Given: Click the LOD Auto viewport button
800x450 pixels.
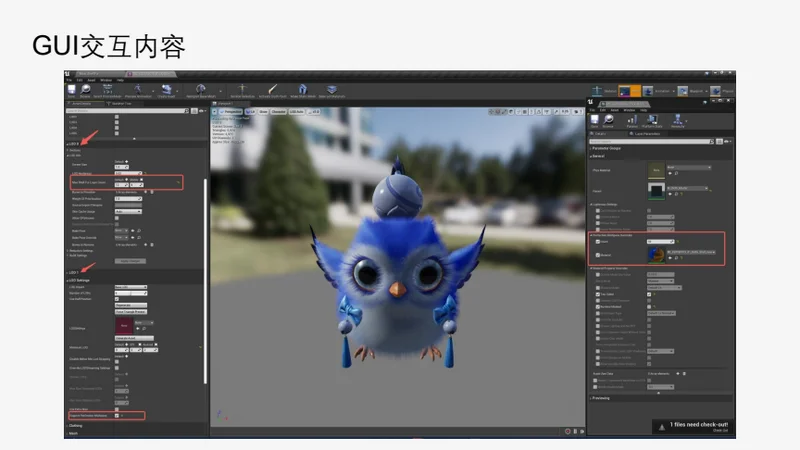Looking at the screenshot, I should 297,111.
